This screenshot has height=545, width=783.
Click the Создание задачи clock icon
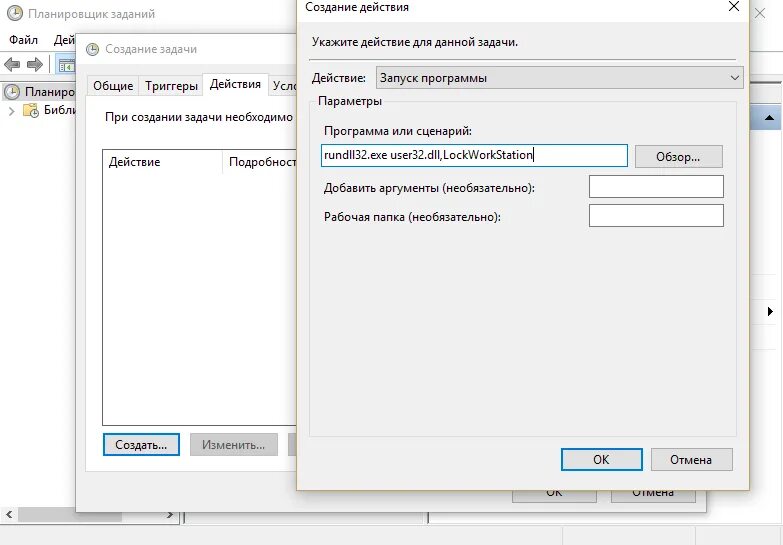tap(92, 49)
